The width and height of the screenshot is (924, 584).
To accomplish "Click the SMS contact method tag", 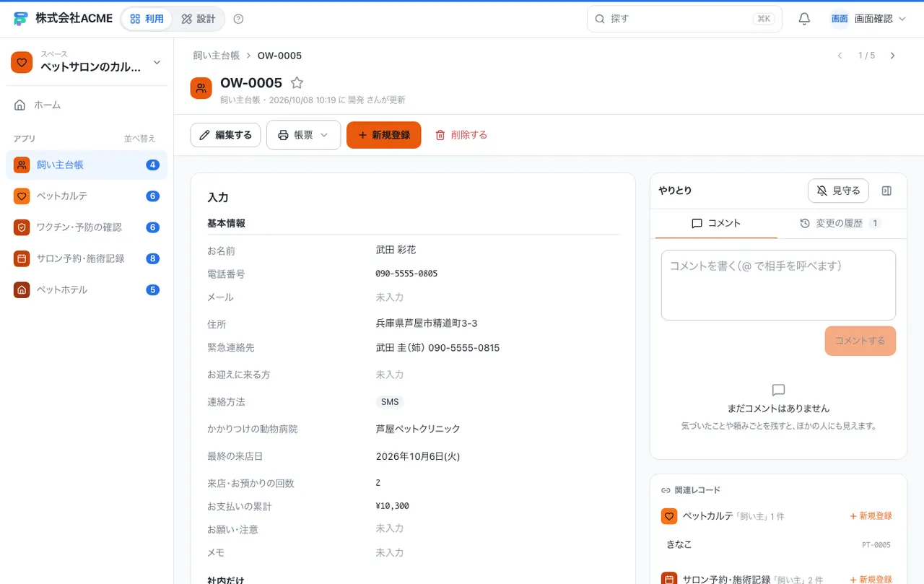I will [390, 402].
